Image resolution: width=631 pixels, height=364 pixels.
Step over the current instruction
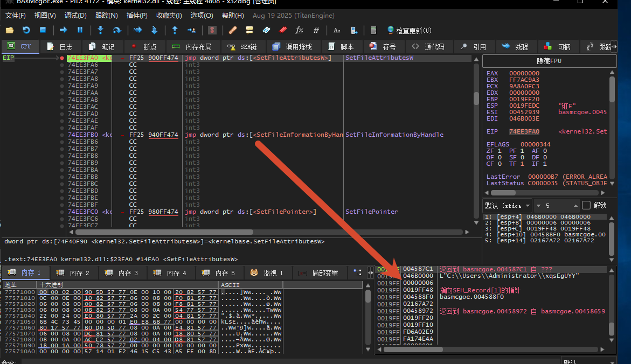(x=117, y=30)
